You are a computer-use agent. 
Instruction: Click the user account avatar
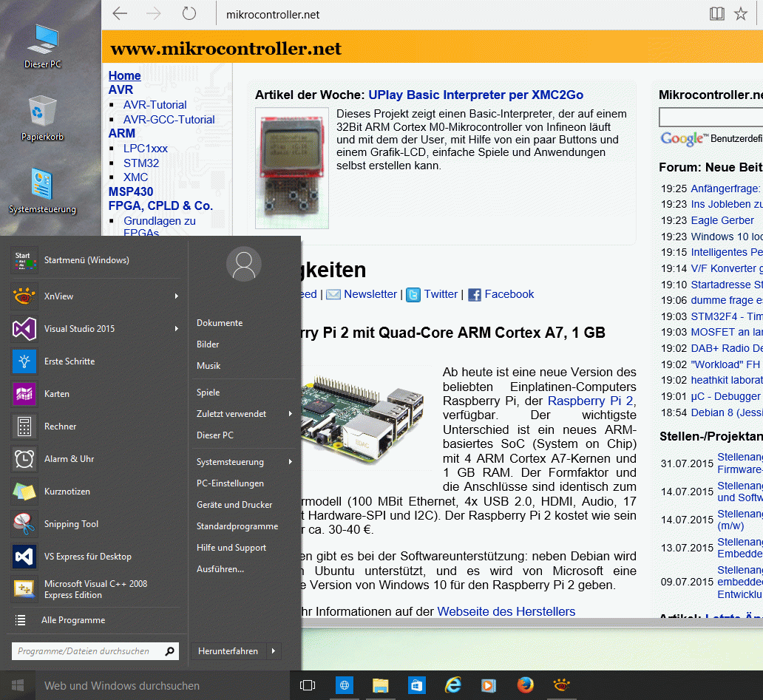[x=244, y=264]
